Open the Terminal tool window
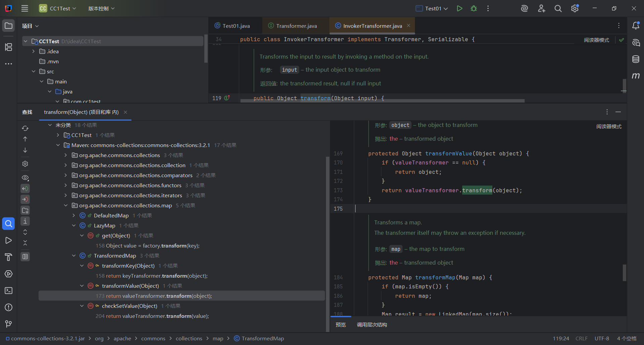This screenshot has height=345, width=644. coord(8,290)
